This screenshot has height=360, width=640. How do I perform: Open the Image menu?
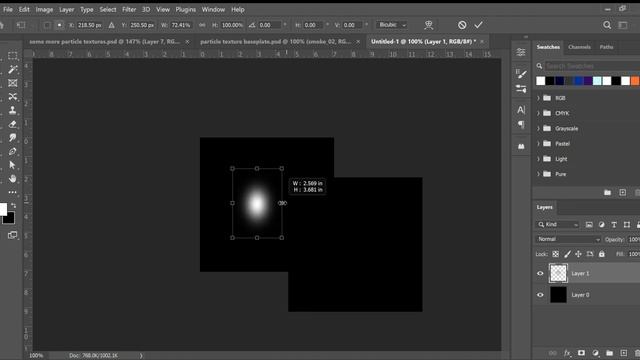44,9
